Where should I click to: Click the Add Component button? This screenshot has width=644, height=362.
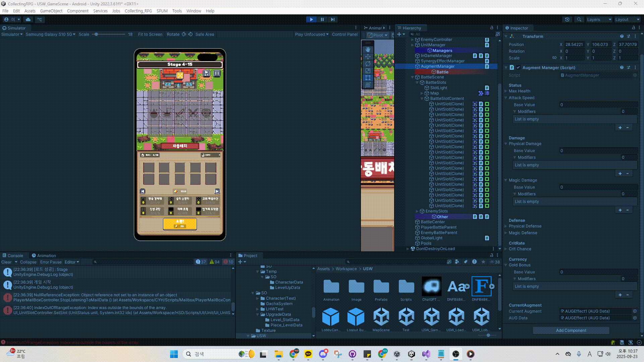point(571,330)
